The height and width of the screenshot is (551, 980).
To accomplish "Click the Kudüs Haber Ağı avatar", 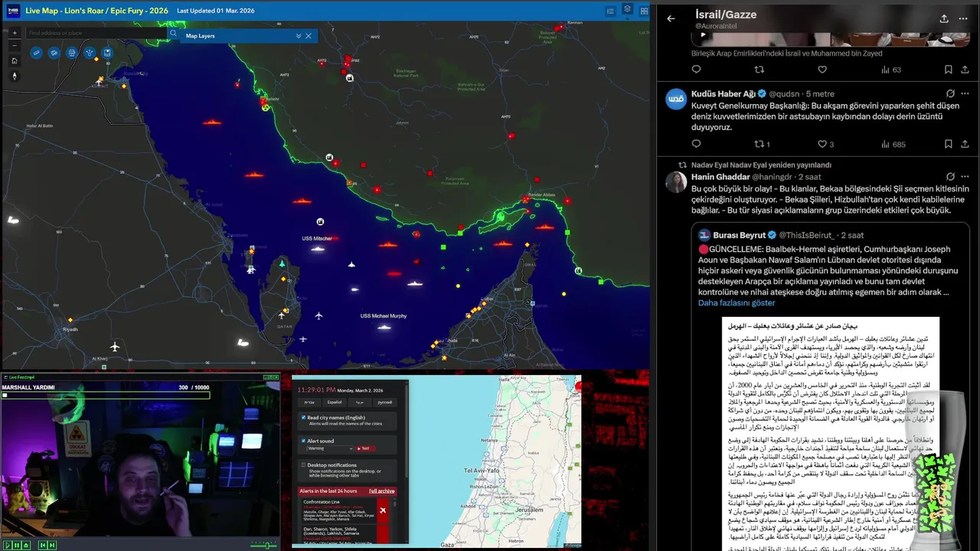I will tap(676, 99).
